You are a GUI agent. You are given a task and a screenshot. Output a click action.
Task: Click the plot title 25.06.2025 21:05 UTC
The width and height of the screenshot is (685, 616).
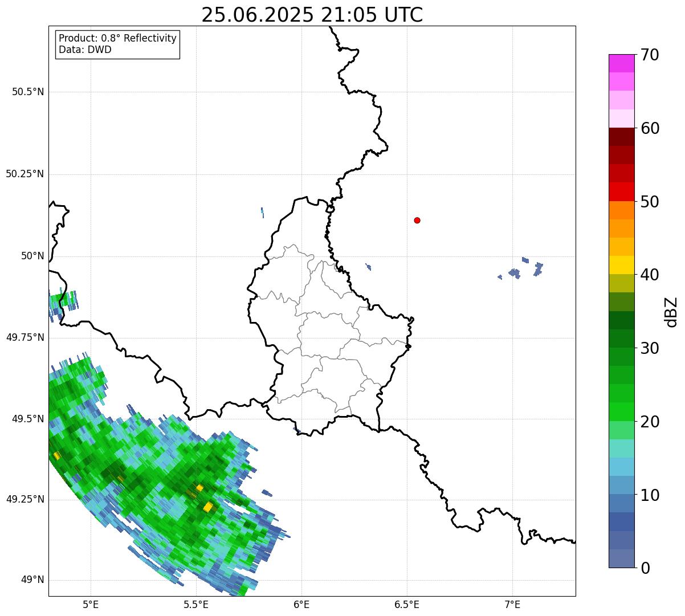click(312, 14)
